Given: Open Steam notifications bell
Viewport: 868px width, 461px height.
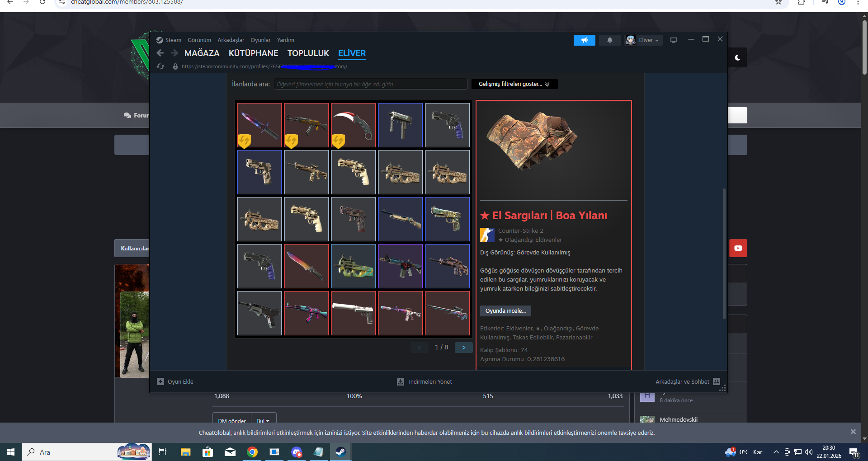Looking at the screenshot, I should [610, 40].
